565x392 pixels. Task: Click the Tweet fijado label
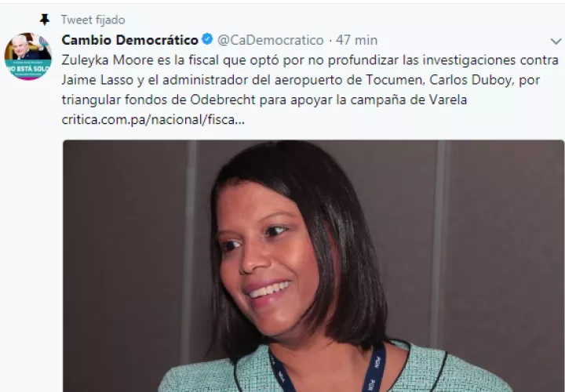[x=93, y=20]
